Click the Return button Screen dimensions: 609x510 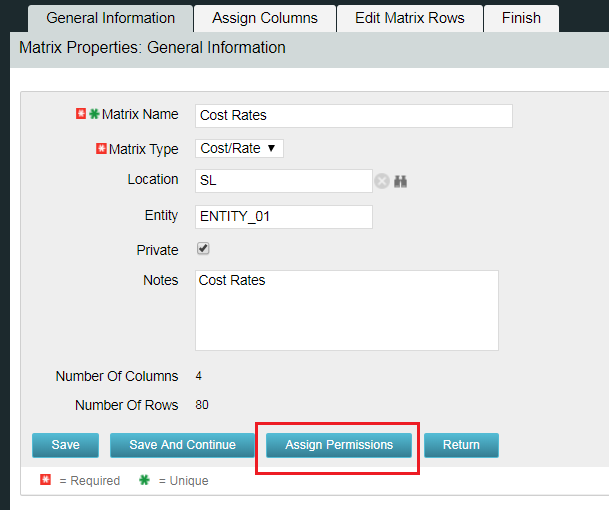pyautogui.click(x=461, y=445)
